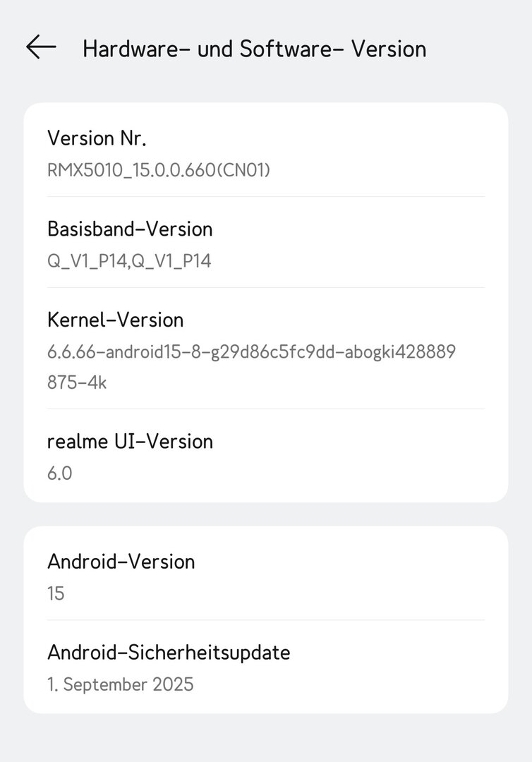The image size is (532, 762).
Task: Select the 'Basisband-Version' label
Action: pos(130,229)
